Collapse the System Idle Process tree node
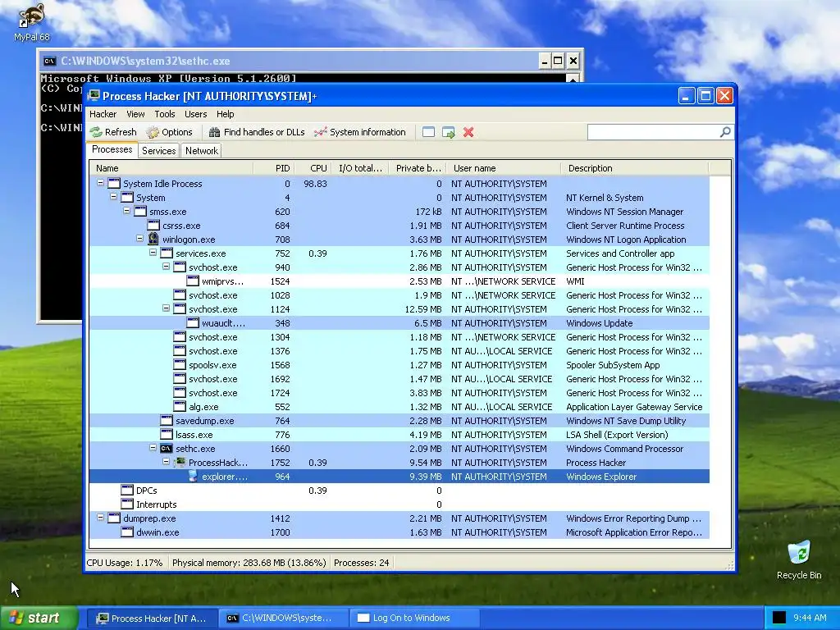The image size is (840, 630). (100, 183)
